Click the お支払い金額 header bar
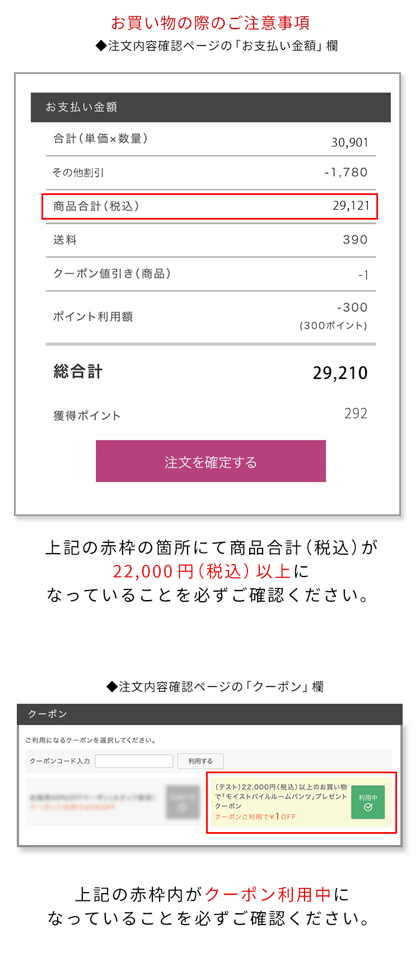This screenshot has width=420, height=980. 211,107
